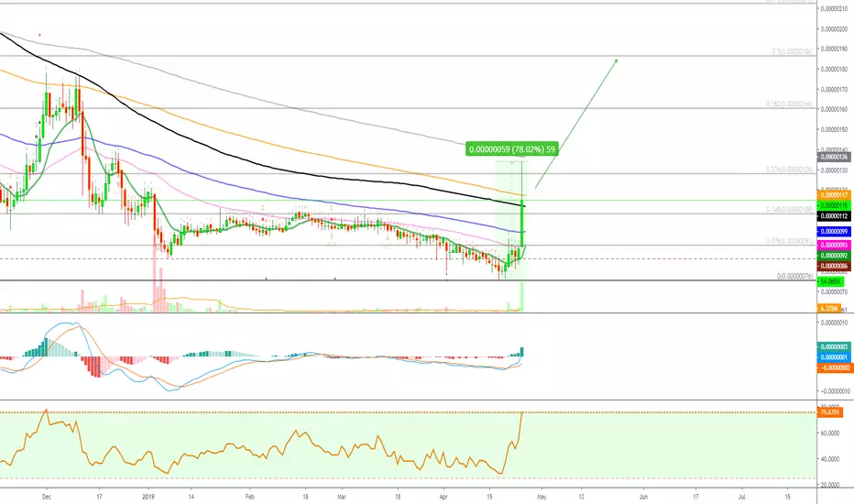This screenshot has height=504, width=854.
Task: Click the orange 75.6701 RSI value tag
Action: click(830, 412)
